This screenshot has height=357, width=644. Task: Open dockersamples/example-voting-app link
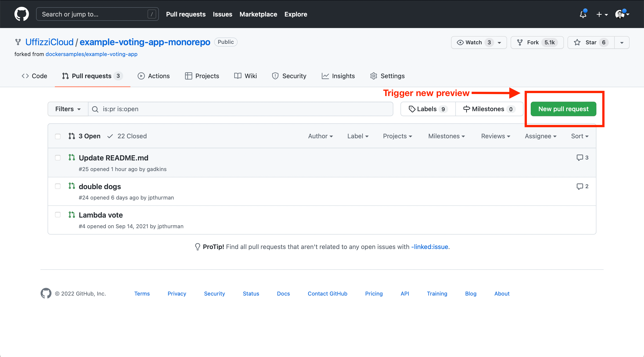point(91,54)
